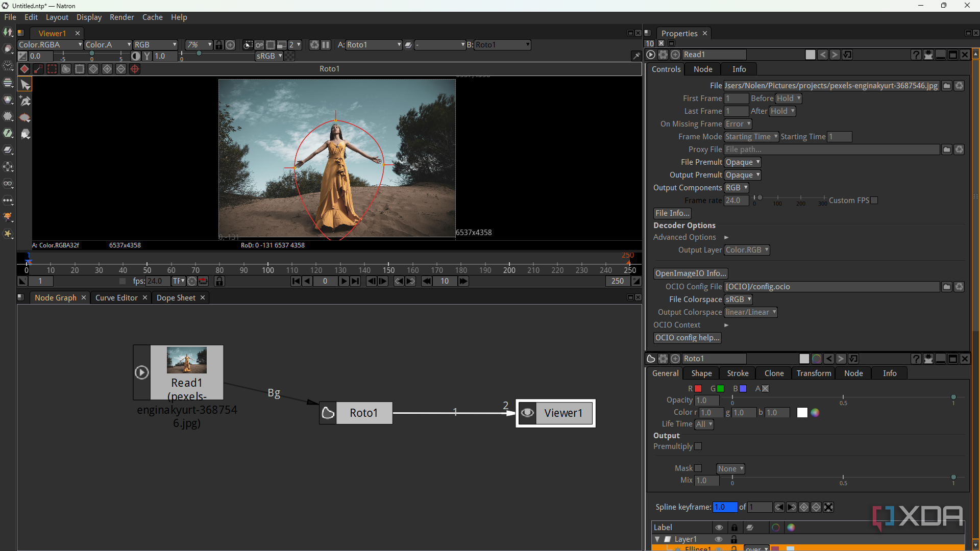Click the File Info... button
The image size is (980, 551).
[x=672, y=213]
